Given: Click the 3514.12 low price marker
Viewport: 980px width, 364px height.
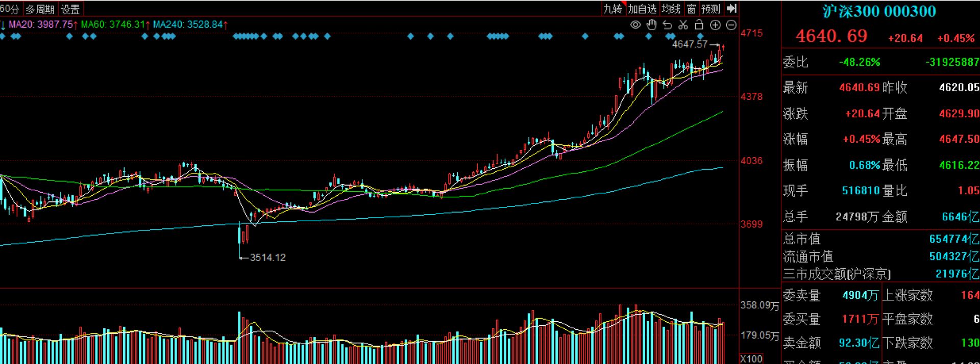Looking at the screenshot, I should [x=267, y=257].
